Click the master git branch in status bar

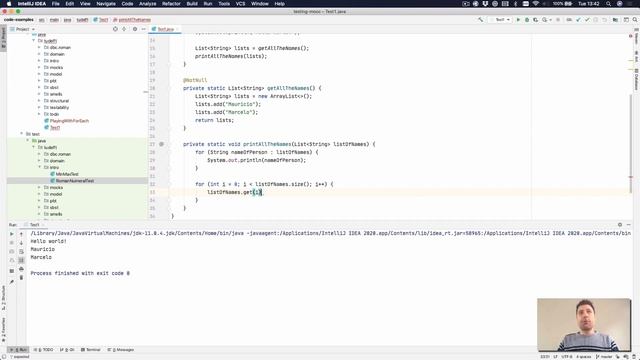pyautogui.click(x=604, y=357)
